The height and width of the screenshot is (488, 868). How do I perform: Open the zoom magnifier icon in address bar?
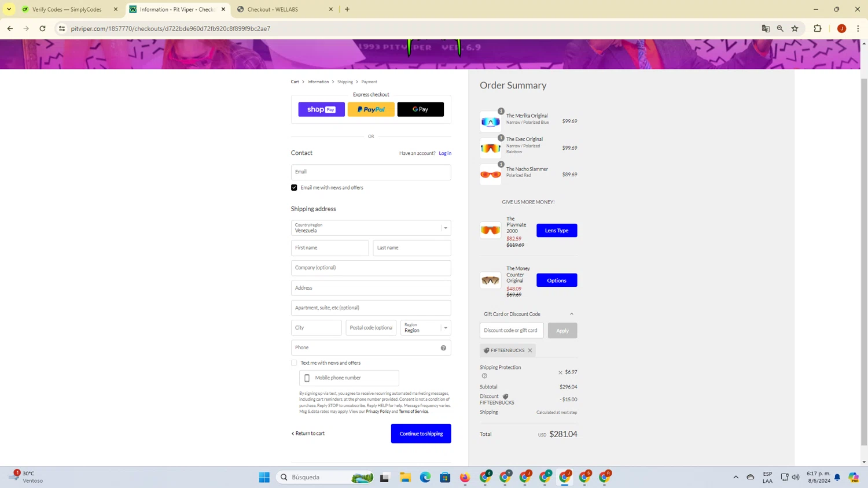(780, 28)
